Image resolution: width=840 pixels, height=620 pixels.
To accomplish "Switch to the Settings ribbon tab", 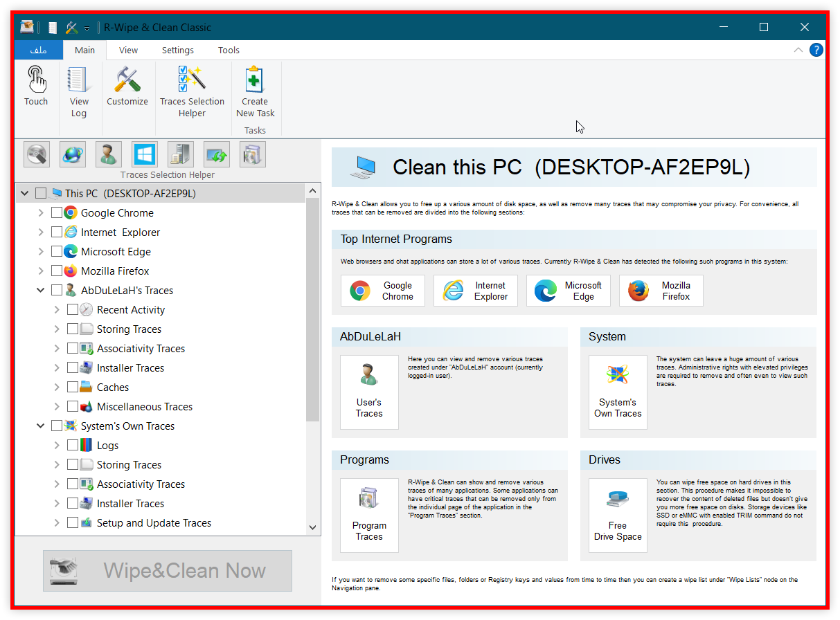I will click(x=178, y=50).
